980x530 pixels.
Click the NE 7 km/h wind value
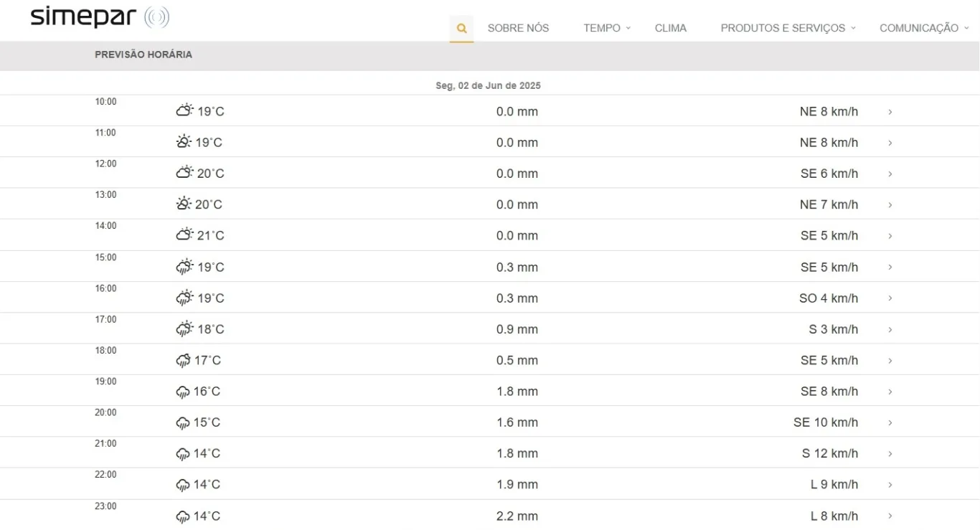point(829,204)
